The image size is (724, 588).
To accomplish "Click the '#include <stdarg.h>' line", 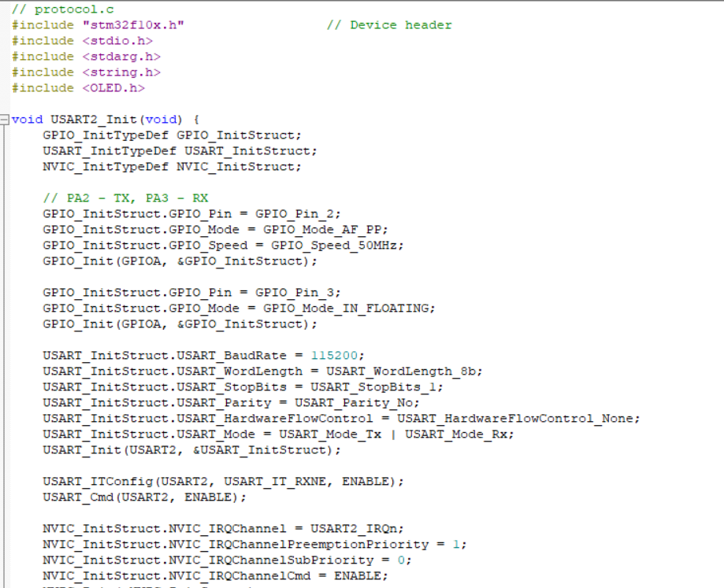I will tap(87, 56).
